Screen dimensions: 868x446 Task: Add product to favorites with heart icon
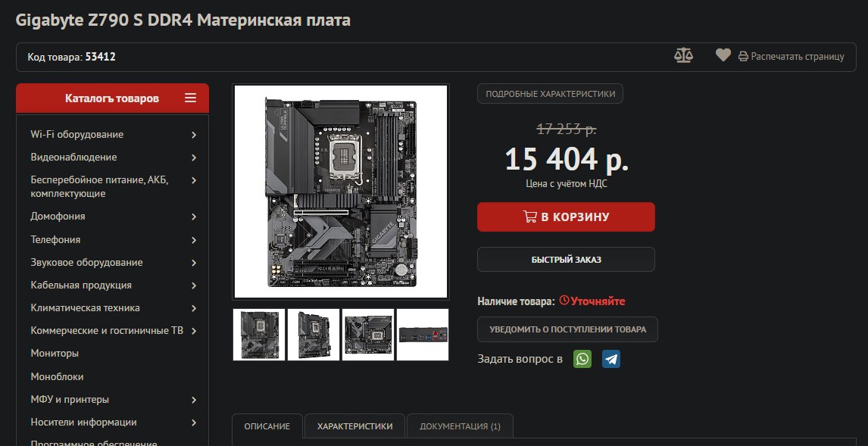point(723,55)
